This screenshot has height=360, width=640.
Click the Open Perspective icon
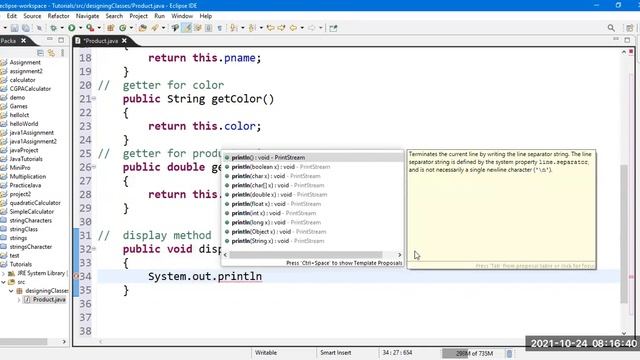pyautogui.click(x=629, y=28)
